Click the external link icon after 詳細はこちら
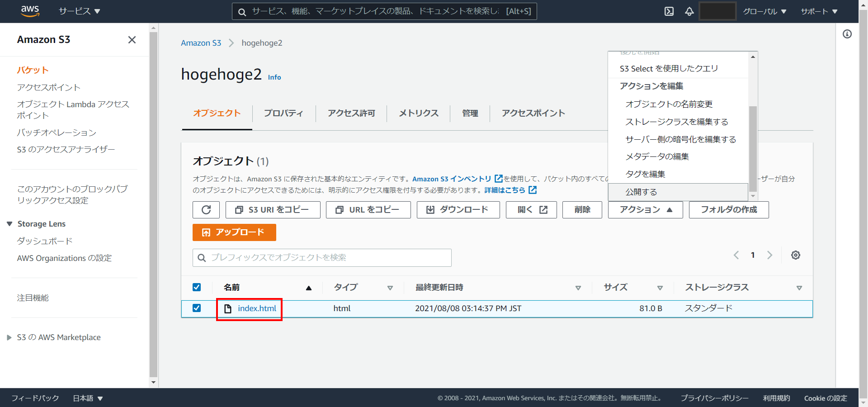The image size is (868, 407). coord(533,190)
